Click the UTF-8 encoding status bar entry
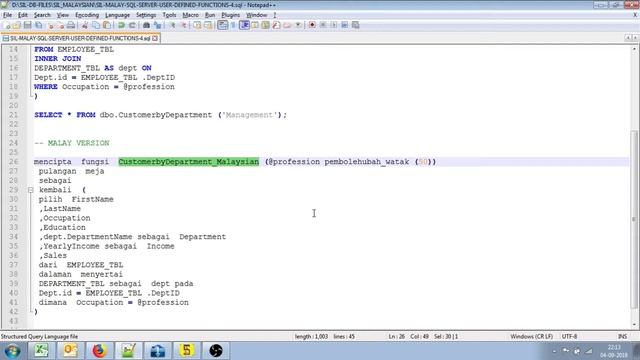Viewport: 640px width, 360px height. [x=569, y=337]
